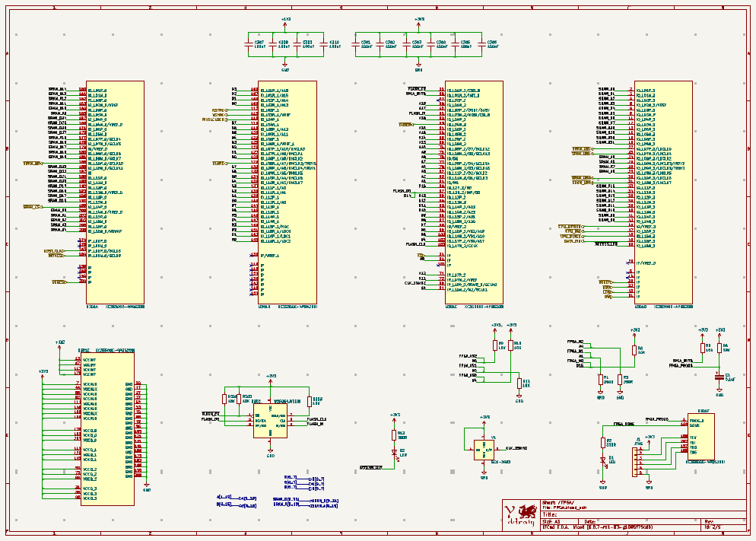Click the 'Sheet: /FPGA/' title block text
The height and width of the screenshot is (541, 756).
pyautogui.click(x=558, y=503)
